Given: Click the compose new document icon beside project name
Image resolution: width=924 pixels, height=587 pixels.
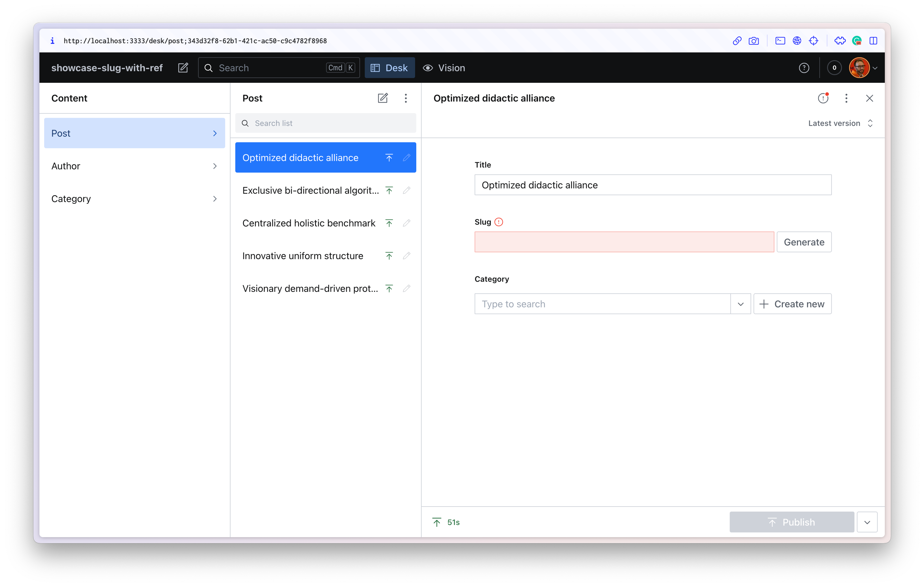Looking at the screenshot, I should click(183, 68).
